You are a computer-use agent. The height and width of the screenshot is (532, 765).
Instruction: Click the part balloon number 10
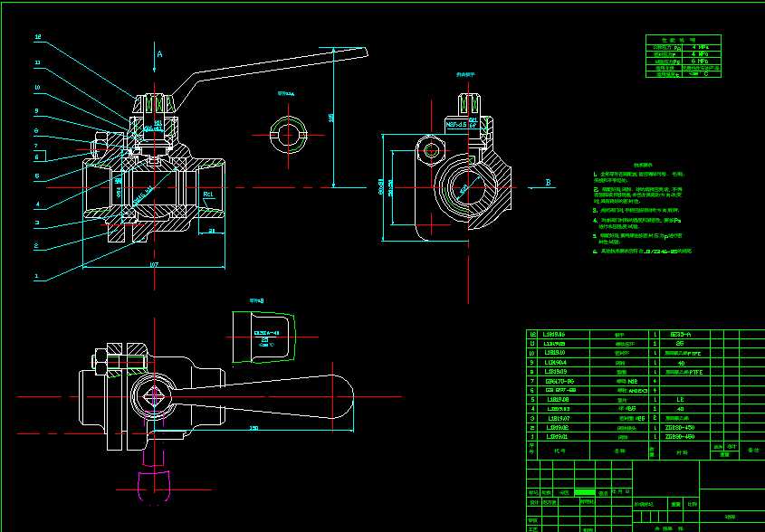[37, 88]
